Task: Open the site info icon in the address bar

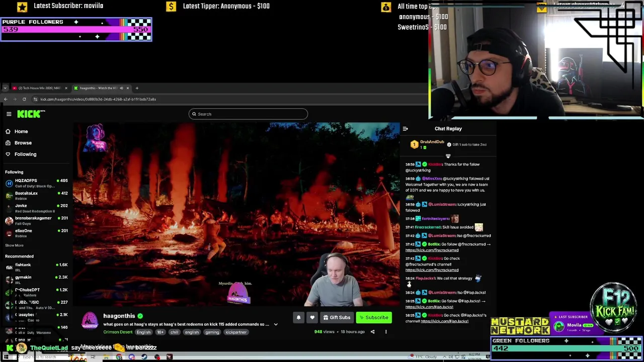Action: 35,99
